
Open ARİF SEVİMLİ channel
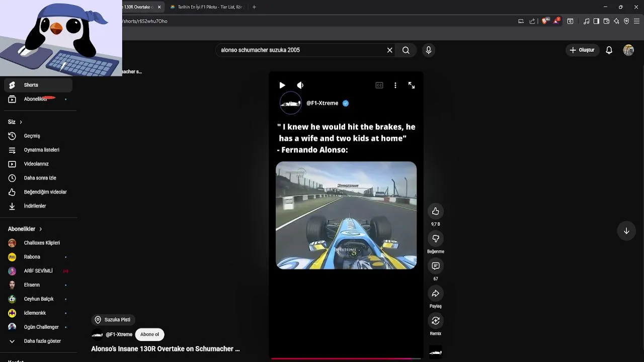[38, 271]
